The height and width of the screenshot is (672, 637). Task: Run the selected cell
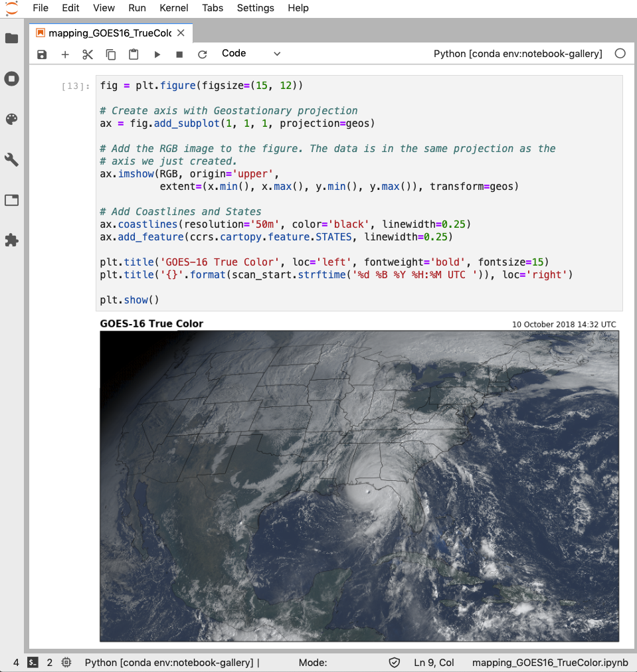pos(157,54)
